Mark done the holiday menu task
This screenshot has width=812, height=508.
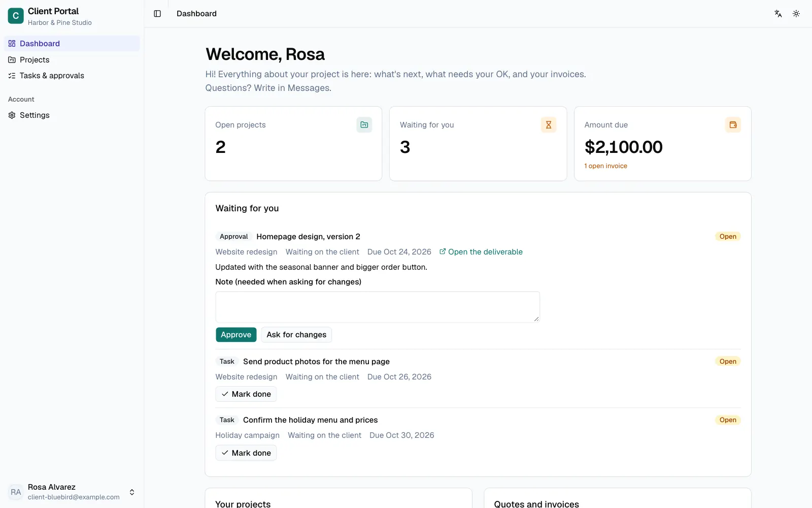[x=246, y=453]
